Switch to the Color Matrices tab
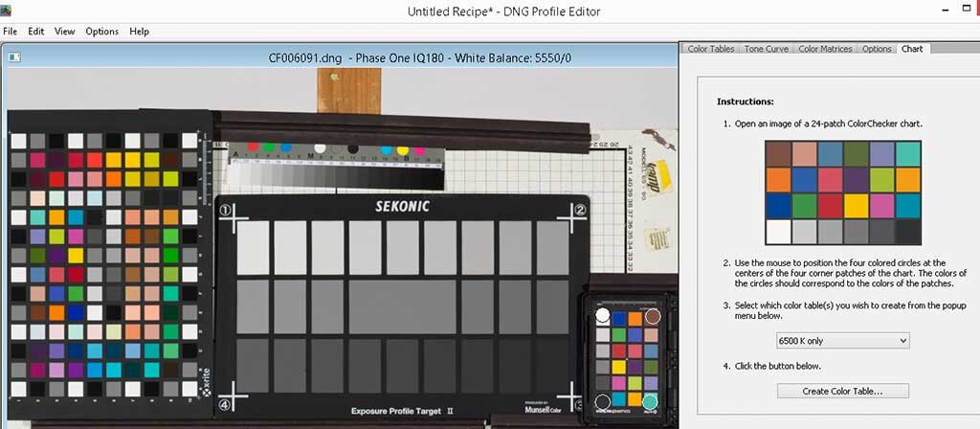980x429 pixels. [825, 49]
